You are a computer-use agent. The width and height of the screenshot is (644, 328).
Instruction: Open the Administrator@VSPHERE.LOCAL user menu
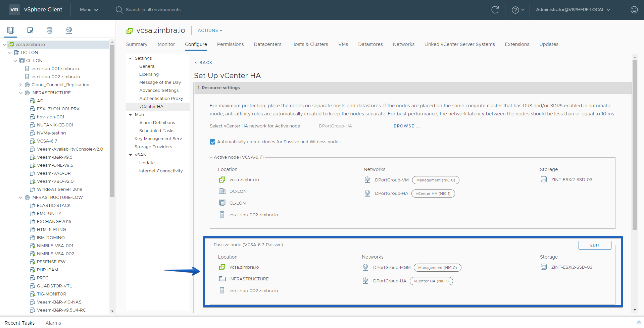click(573, 10)
